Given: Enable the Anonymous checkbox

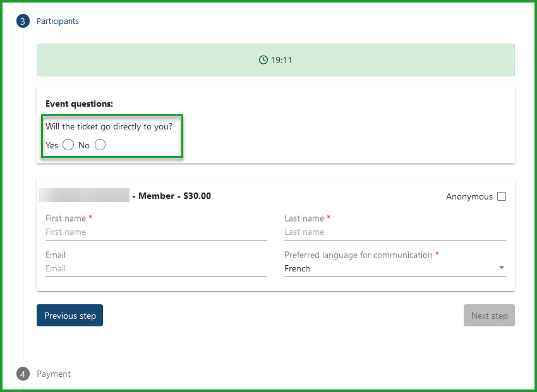Looking at the screenshot, I should (501, 196).
